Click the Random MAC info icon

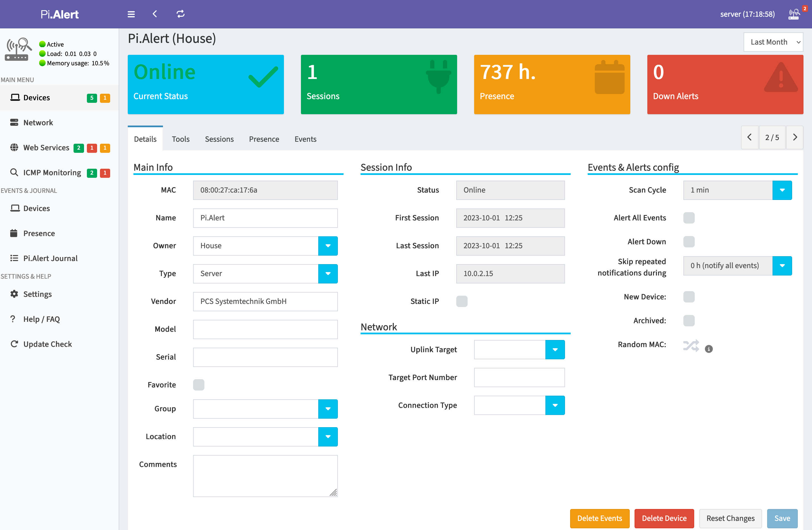click(x=709, y=349)
